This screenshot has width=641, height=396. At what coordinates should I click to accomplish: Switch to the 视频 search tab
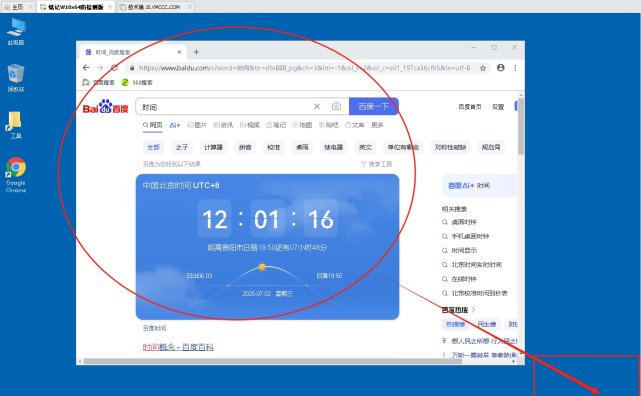(250, 125)
